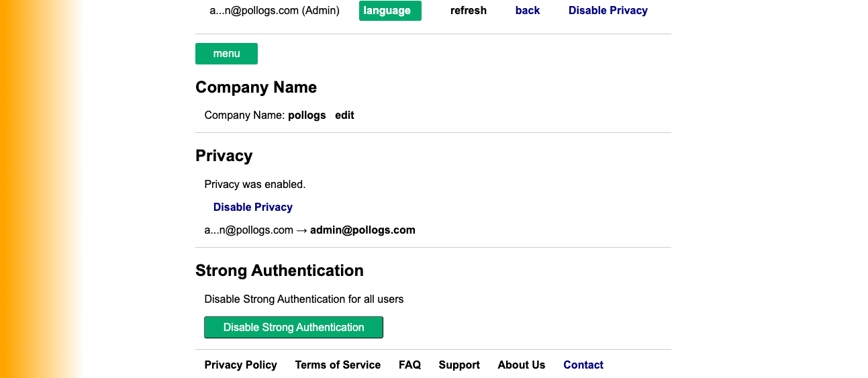
Task: Click the Company Name heading
Action: click(x=256, y=87)
